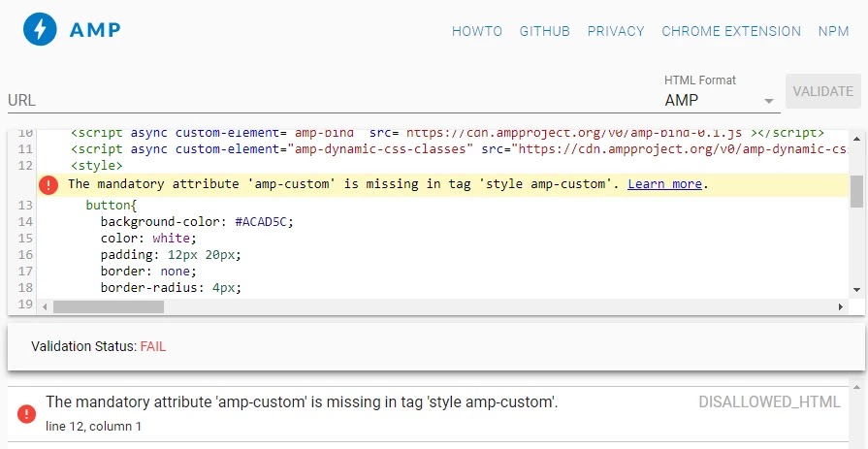
Task: Click the 'color: white;' code line
Action: (148, 238)
